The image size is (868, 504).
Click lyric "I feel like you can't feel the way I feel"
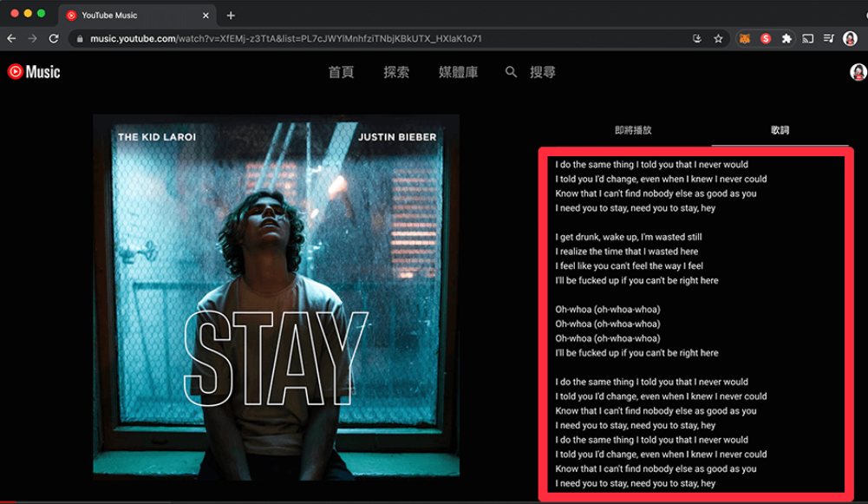point(629,265)
